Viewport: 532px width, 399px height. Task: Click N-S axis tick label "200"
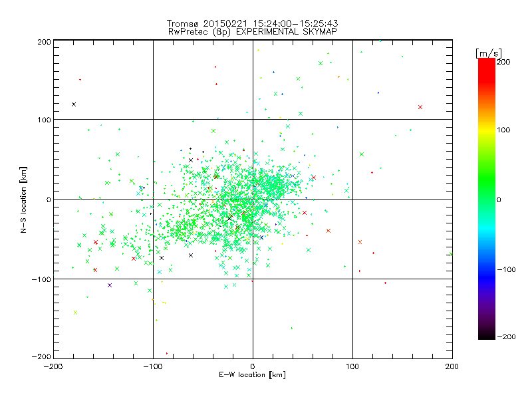[44, 42]
